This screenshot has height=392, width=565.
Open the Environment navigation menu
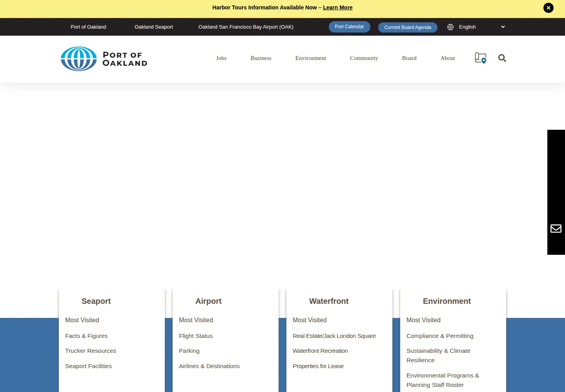(311, 58)
